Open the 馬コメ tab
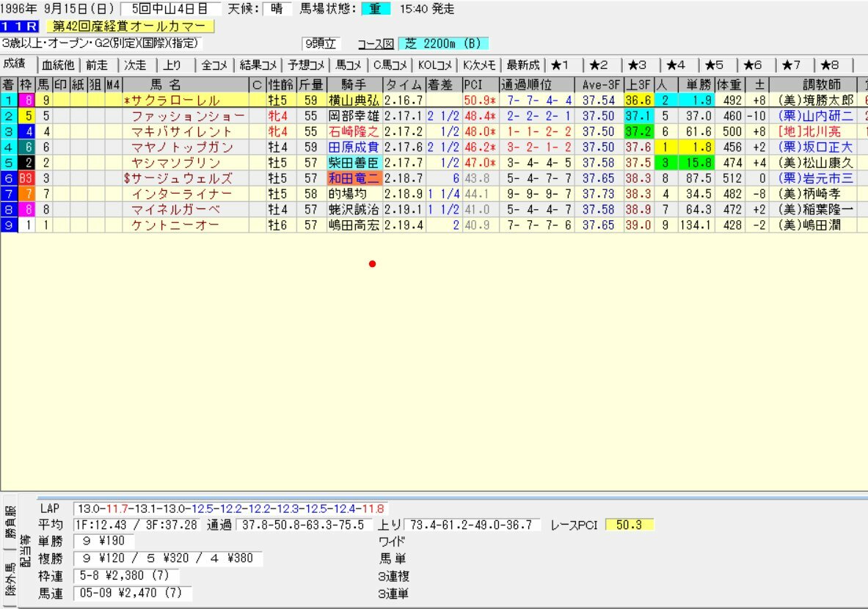868x609 pixels. [x=349, y=65]
